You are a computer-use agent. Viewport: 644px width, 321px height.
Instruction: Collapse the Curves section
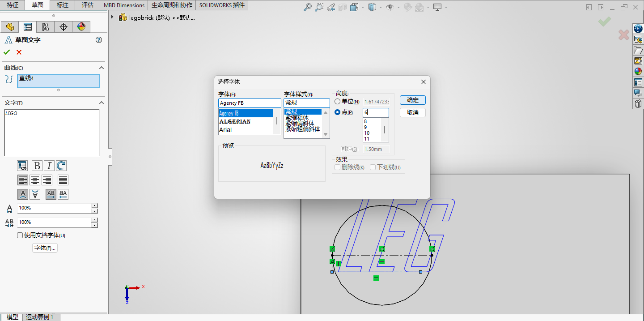point(102,68)
